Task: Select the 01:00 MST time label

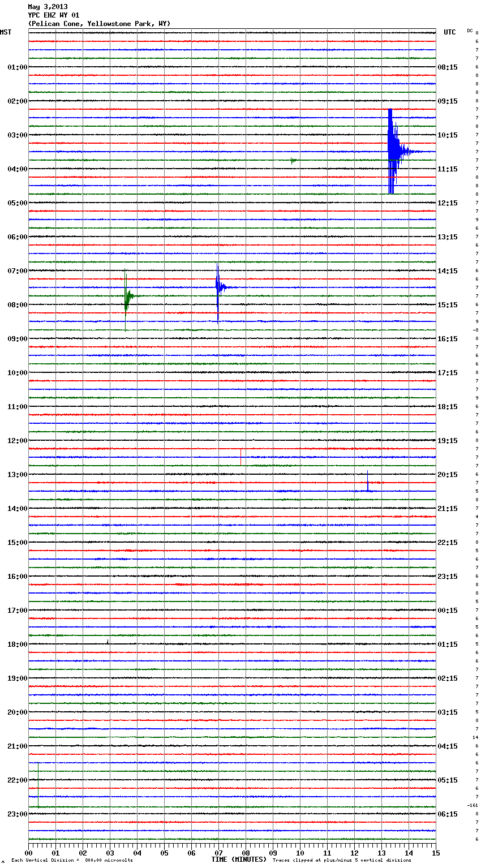Action: pyautogui.click(x=18, y=67)
